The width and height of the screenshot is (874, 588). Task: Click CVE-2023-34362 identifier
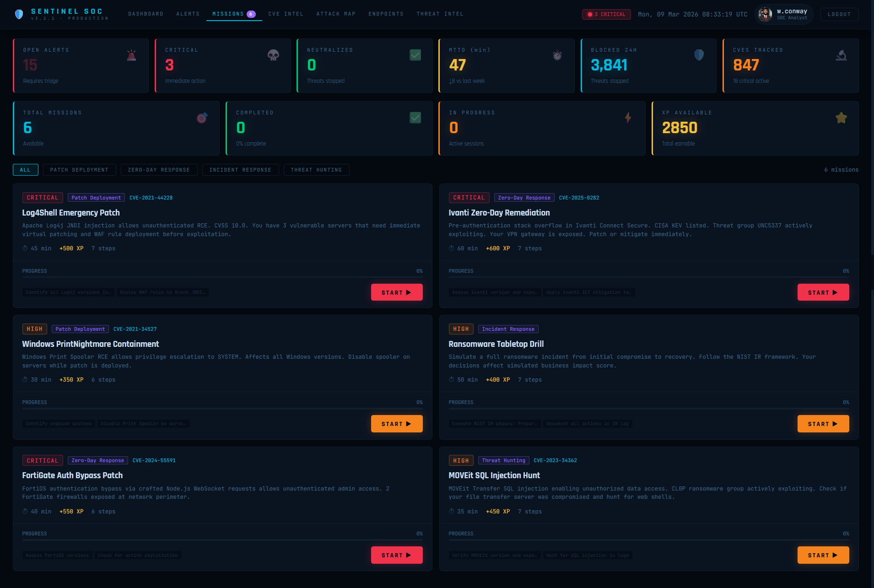click(x=555, y=460)
